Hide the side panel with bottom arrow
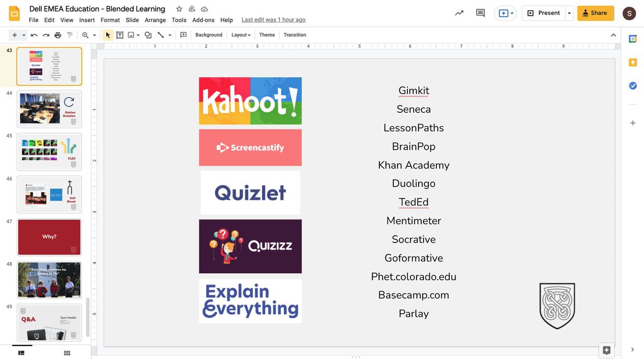 point(633,349)
